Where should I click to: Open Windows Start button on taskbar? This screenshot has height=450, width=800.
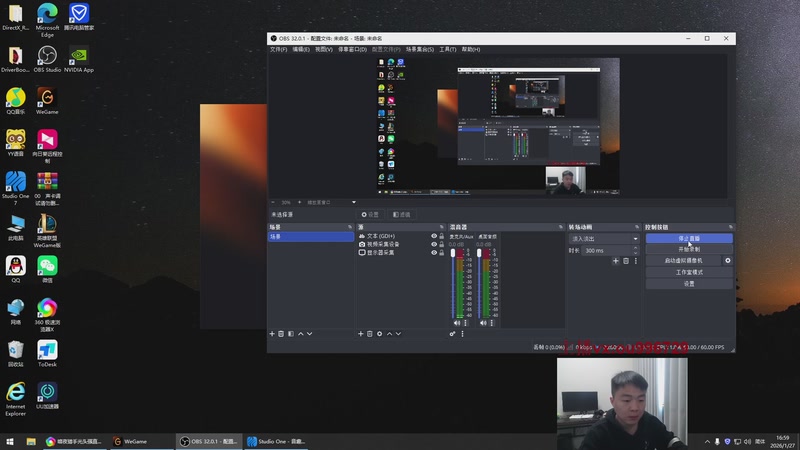pyautogui.click(x=10, y=441)
